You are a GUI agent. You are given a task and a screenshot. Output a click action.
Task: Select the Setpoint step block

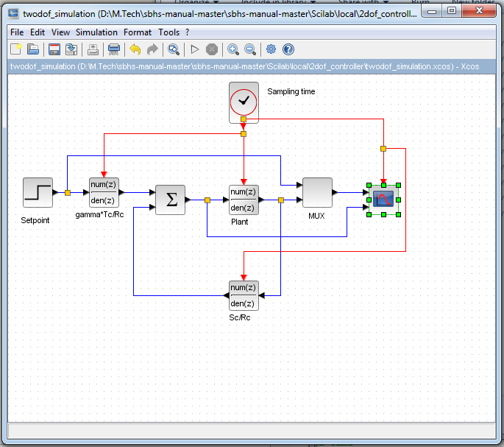point(38,193)
